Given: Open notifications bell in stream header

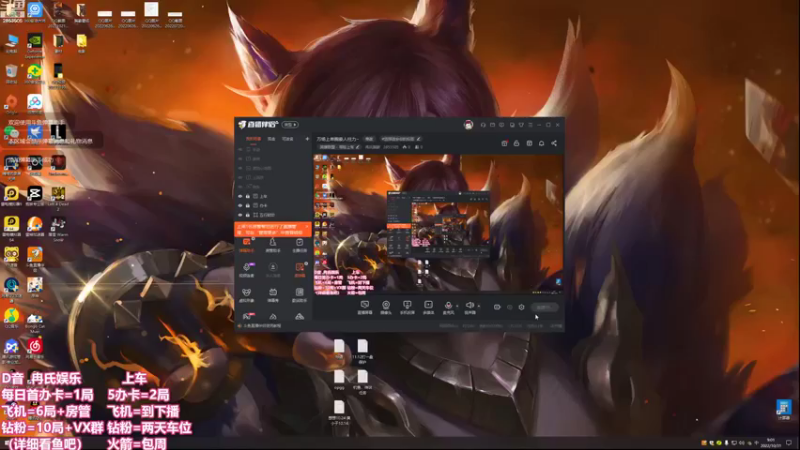Looking at the screenshot, I should (x=541, y=143).
